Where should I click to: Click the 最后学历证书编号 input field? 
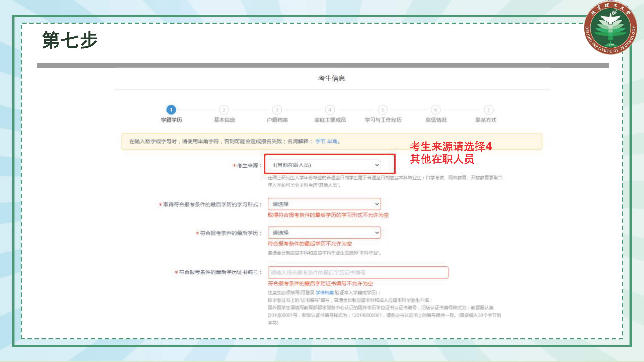click(x=358, y=272)
